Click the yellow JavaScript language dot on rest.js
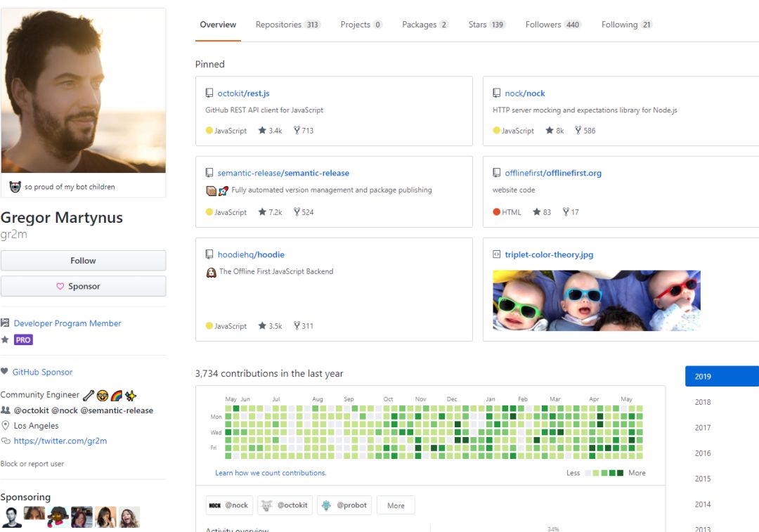 [209, 130]
